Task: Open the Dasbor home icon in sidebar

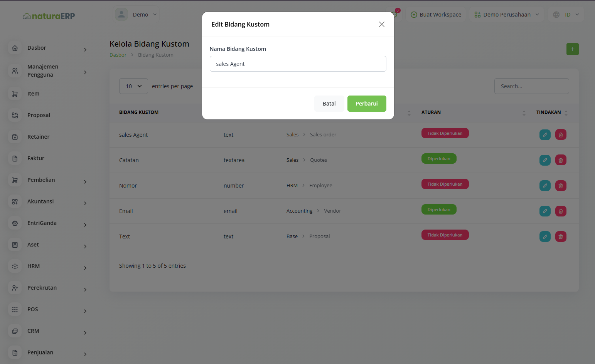Action: click(x=15, y=48)
